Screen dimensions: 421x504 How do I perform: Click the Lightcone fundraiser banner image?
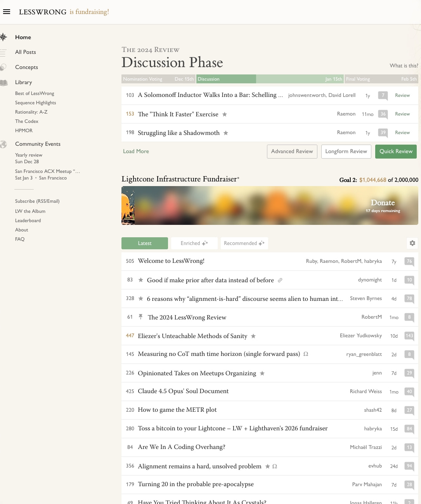pos(270,205)
